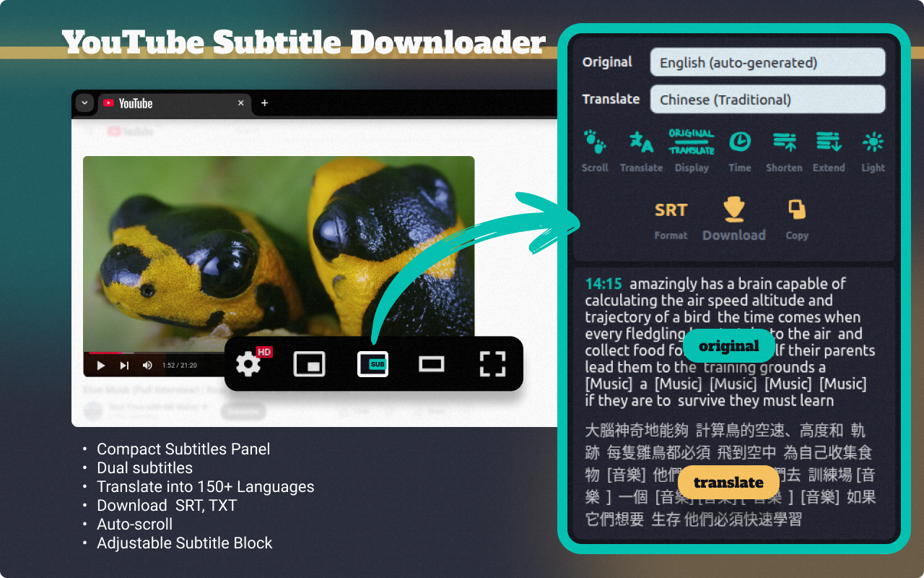Open the Original/Translate Display options
The width and height of the screenshot is (924, 578).
tap(691, 143)
